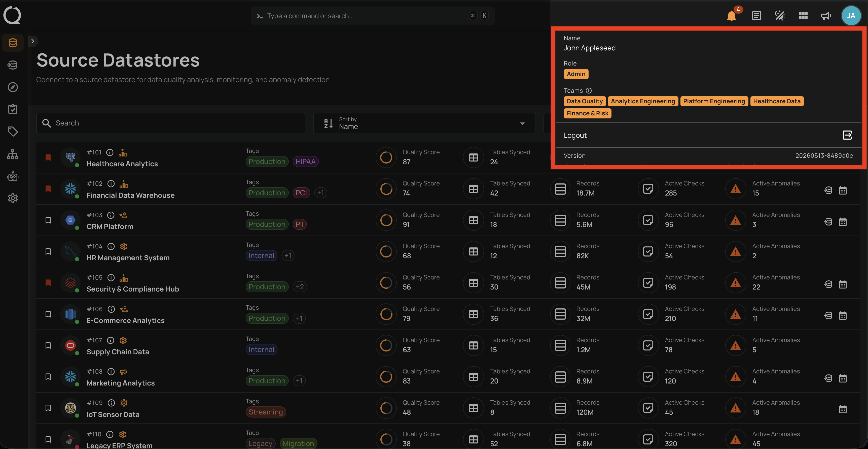Click megaphone icon next to #108
The height and width of the screenshot is (449, 868).
pos(124,372)
